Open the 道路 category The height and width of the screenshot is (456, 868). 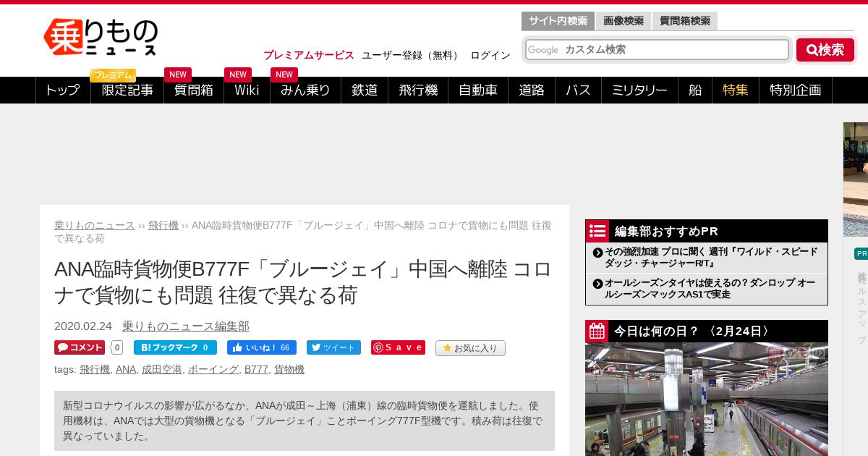pyautogui.click(x=532, y=90)
